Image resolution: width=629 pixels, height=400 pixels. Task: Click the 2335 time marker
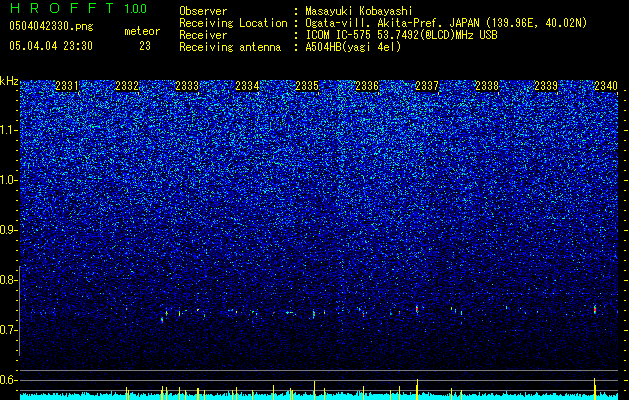coord(307,86)
